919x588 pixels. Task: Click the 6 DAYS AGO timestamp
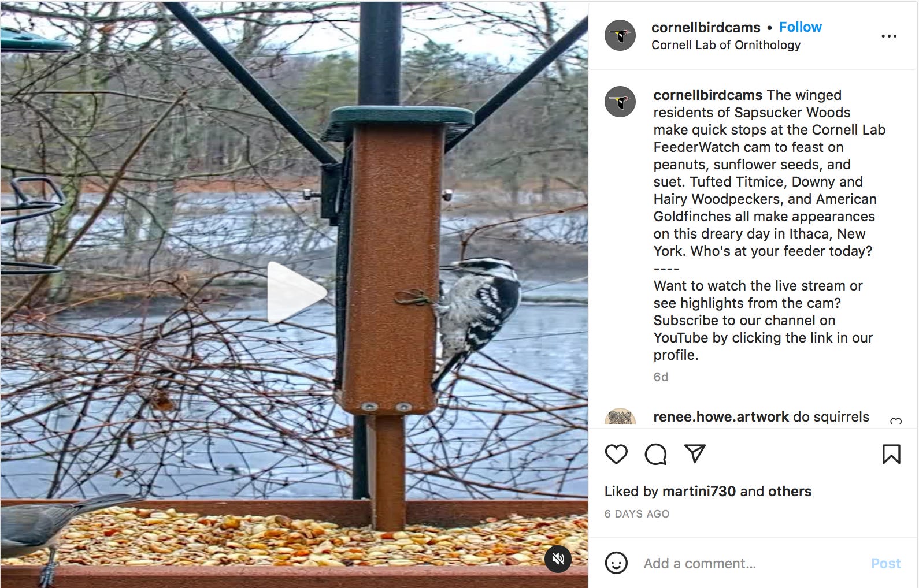637,514
